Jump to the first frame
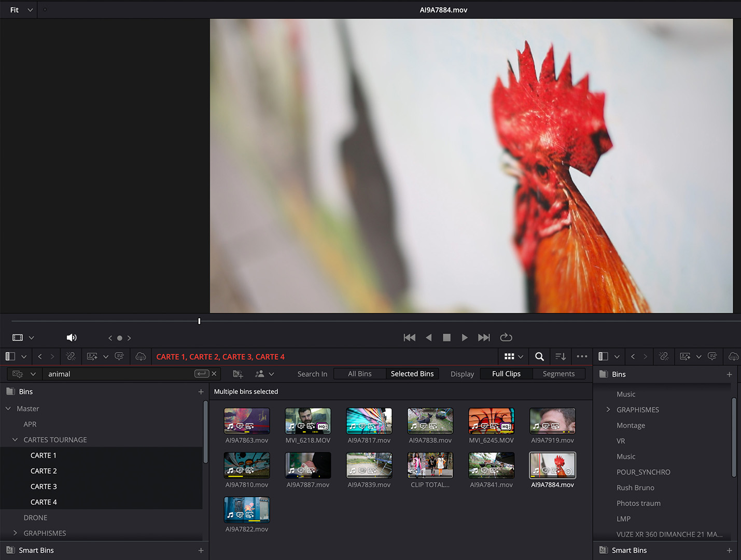The width and height of the screenshot is (741, 560). pyautogui.click(x=410, y=338)
